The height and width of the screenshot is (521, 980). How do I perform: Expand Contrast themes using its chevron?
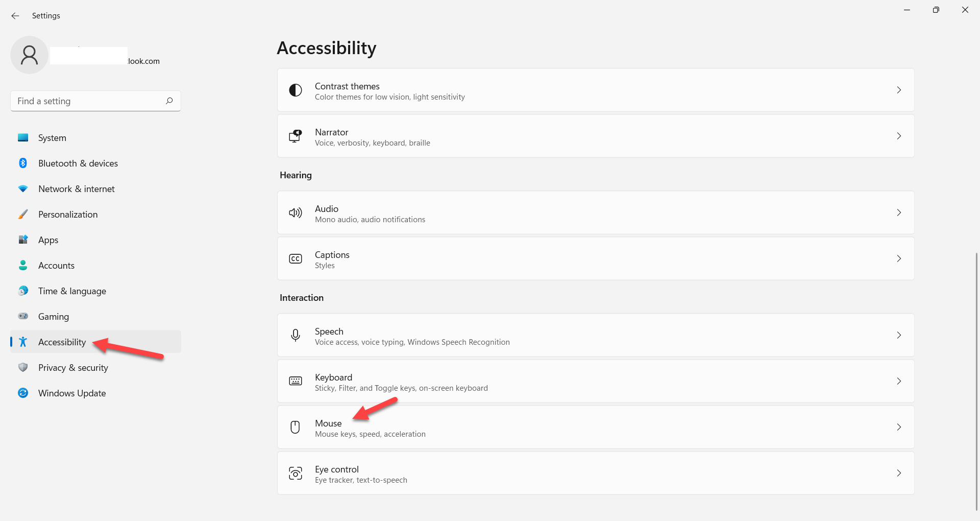click(899, 90)
